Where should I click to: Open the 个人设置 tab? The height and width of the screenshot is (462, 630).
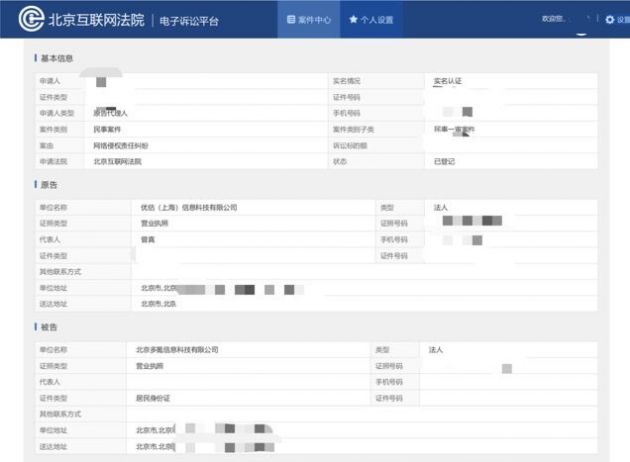click(371, 19)
